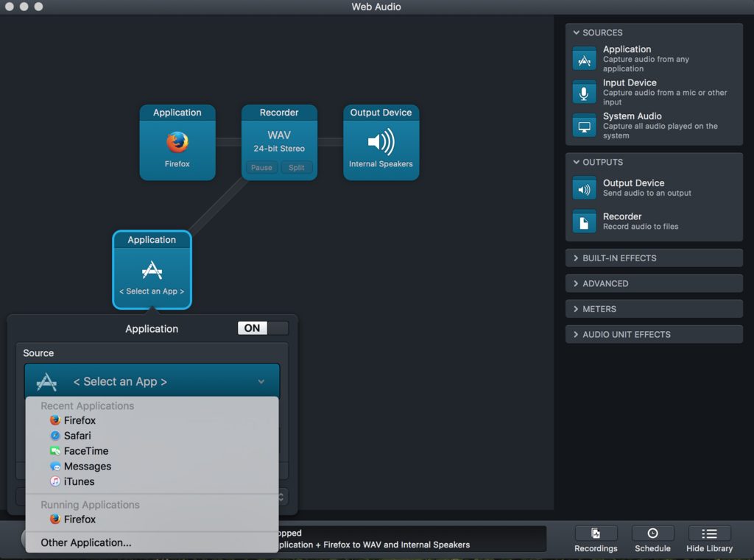Click the Safari compass icon
The width and height of the screenshot is (754, 560).
[55, 436]
